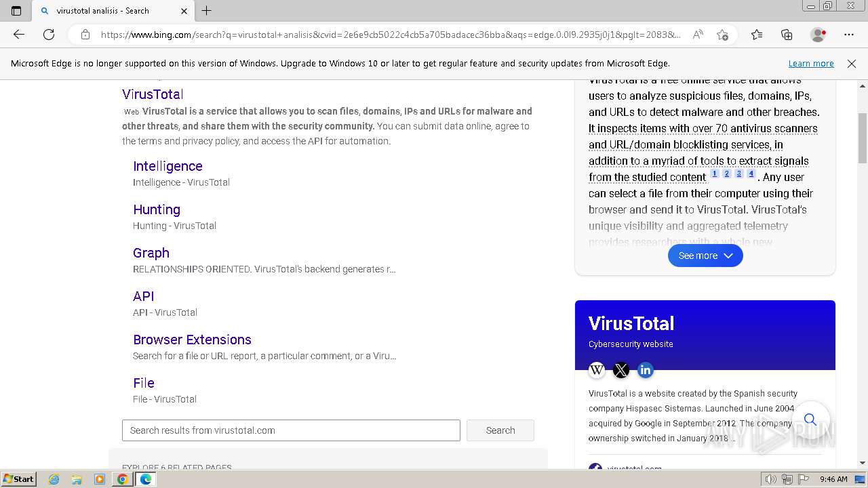Close the virustotal analisis tab
This screenshot has width=868, height=488.
pos(184,11)
